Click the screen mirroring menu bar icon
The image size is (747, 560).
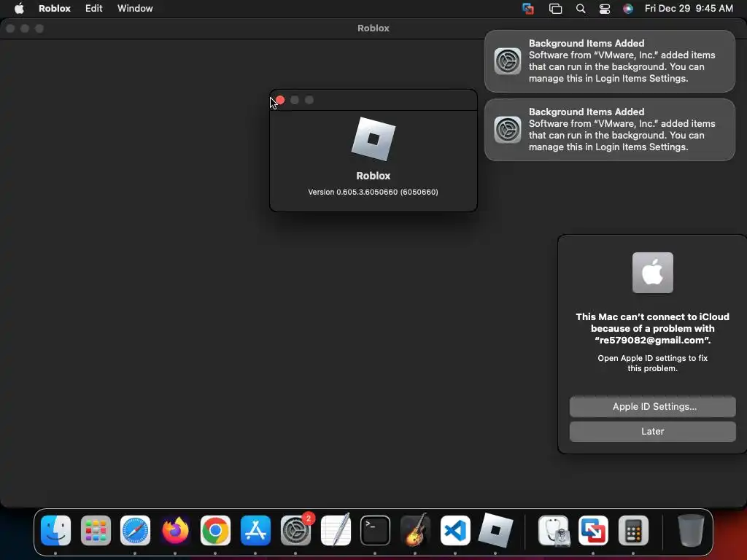pos(555,8)
